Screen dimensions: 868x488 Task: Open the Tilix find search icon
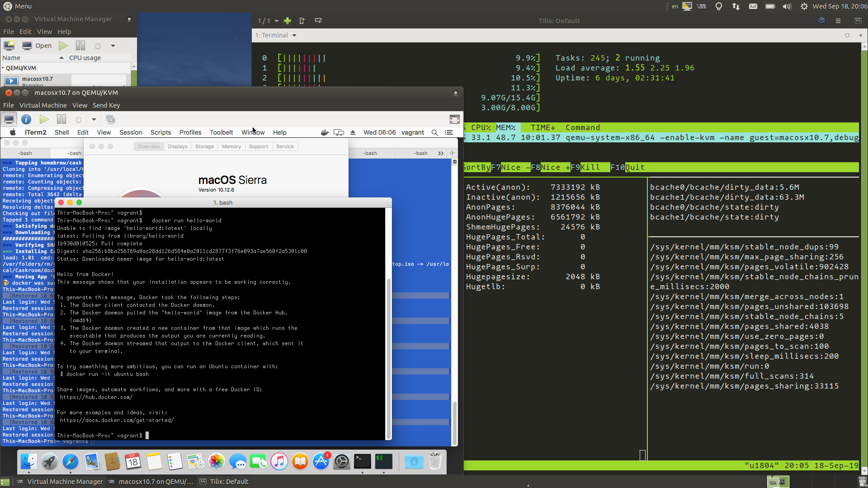(x=822, y=21)
